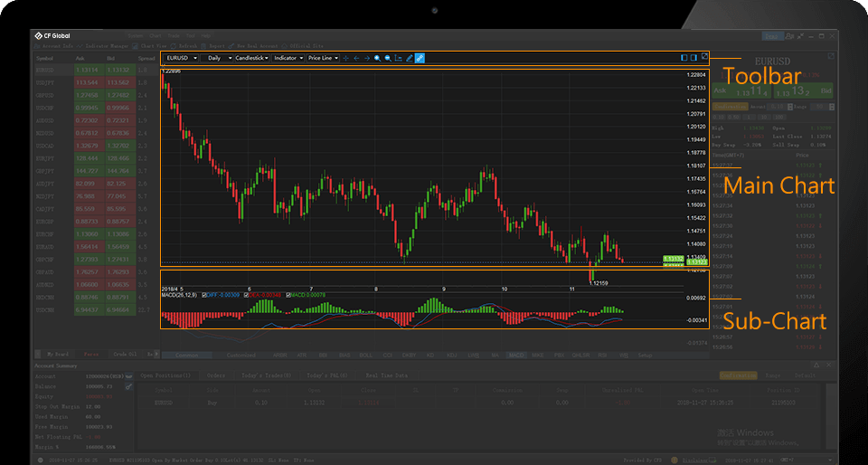
Task: Select the Customized indicator tab
Action: point(241,356)
